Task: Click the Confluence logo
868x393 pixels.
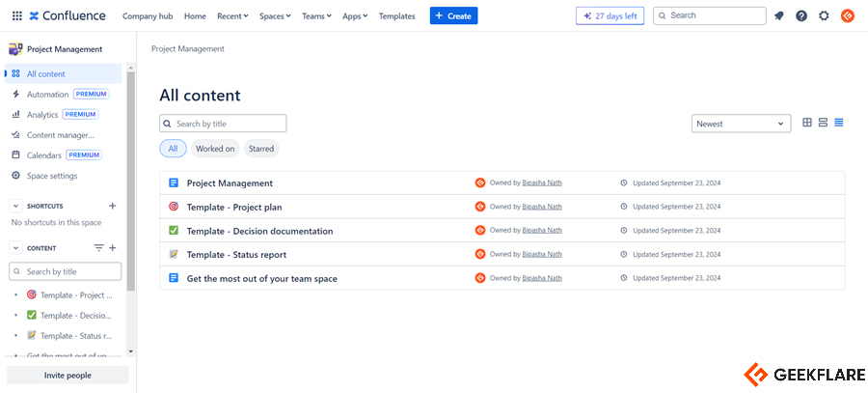Action: [67, 16]
